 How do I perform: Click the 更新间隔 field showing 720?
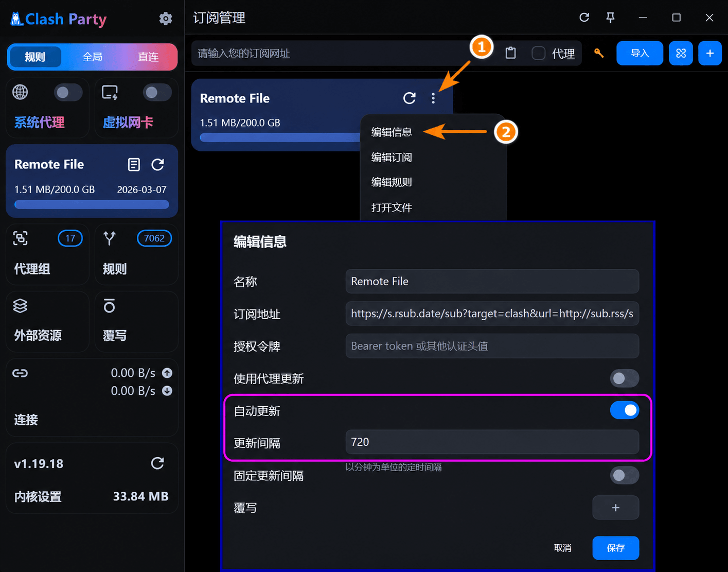(492, 442)
